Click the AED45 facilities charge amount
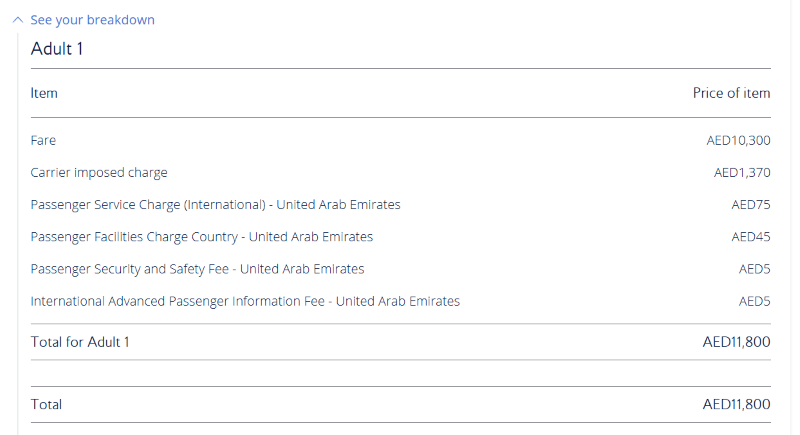Image resolution: width=800 pixels, height=435 pixels. [x=751, y=237]
